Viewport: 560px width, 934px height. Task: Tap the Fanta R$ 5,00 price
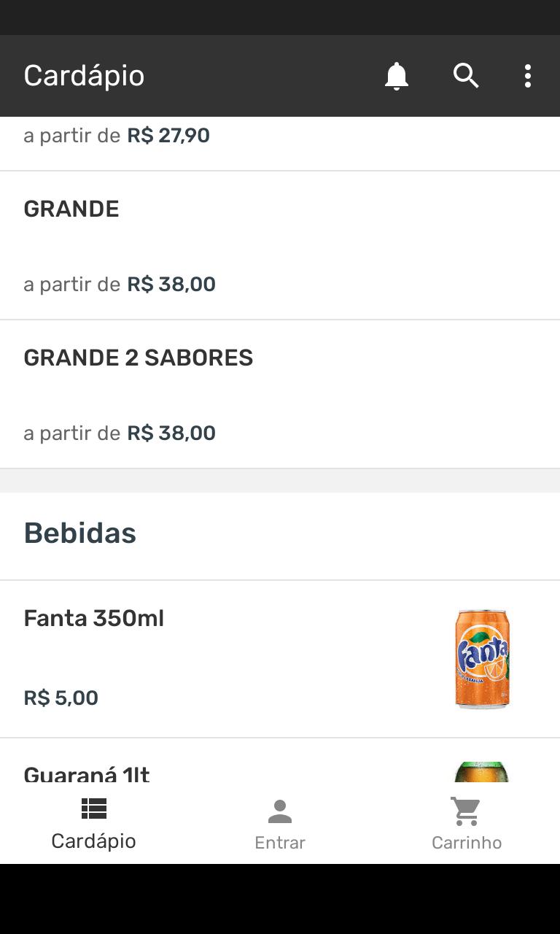(61, 698)
